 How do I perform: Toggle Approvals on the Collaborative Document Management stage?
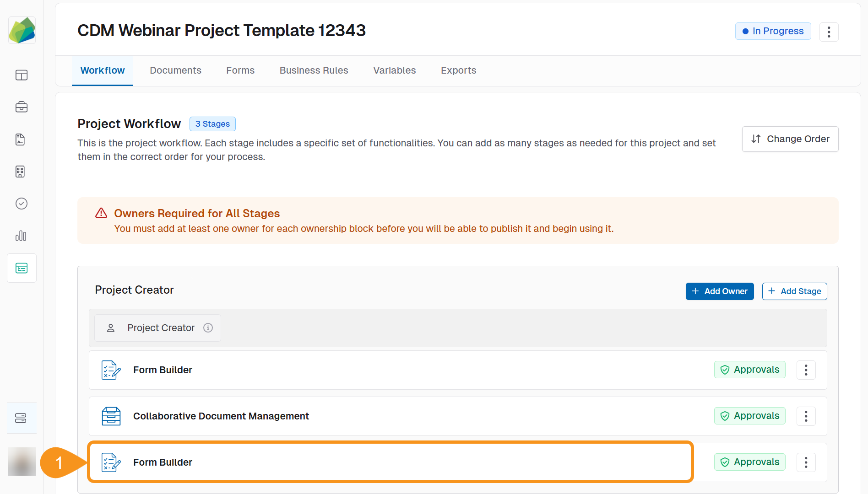tap(749, 416)
